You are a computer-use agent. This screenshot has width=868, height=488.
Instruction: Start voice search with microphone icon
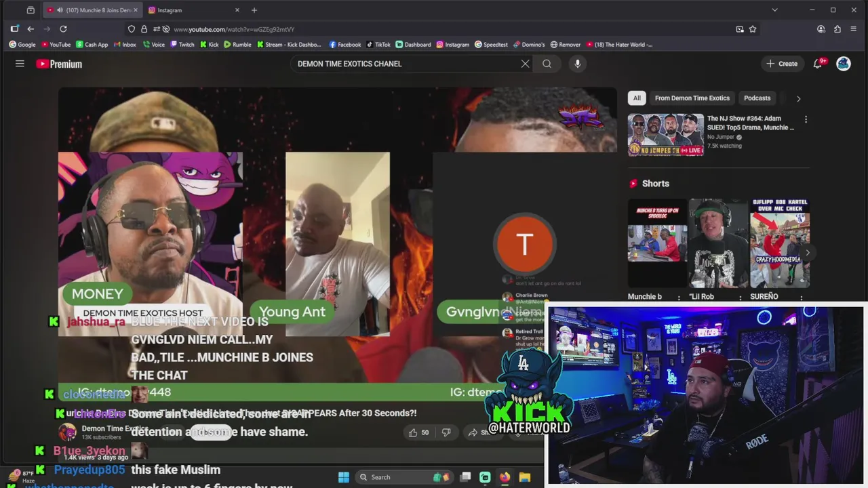pyautogui.click(x=577, y=64)
